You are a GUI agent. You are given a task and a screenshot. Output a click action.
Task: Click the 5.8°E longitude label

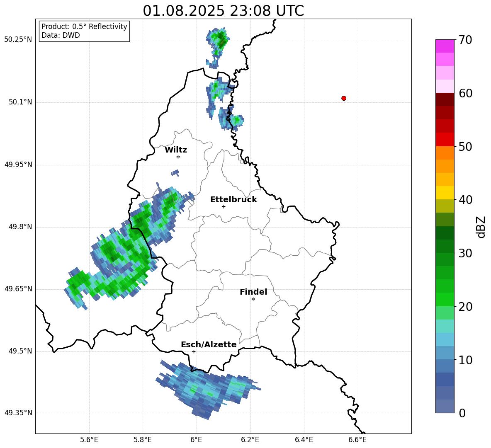tap(143, 440)
